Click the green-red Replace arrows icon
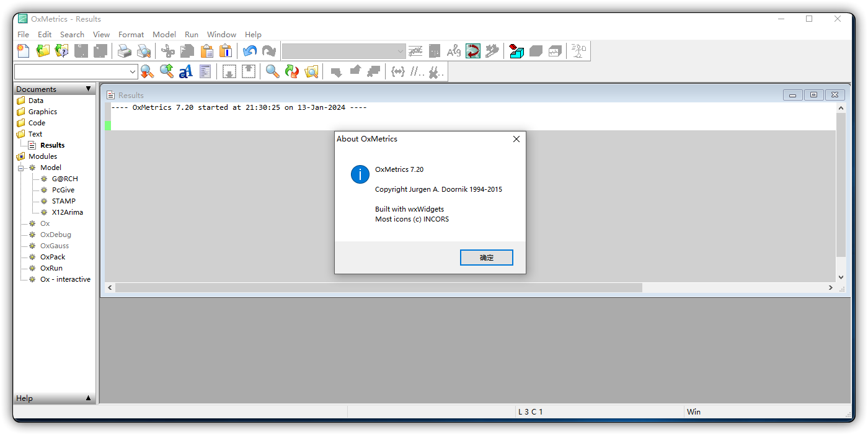The height and width of the screenshot is (435, 868). pyautogui.click(x=292, y=72)
